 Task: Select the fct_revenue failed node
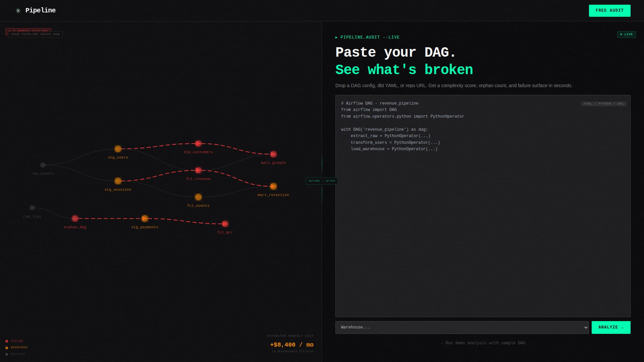tap(198, 170)
